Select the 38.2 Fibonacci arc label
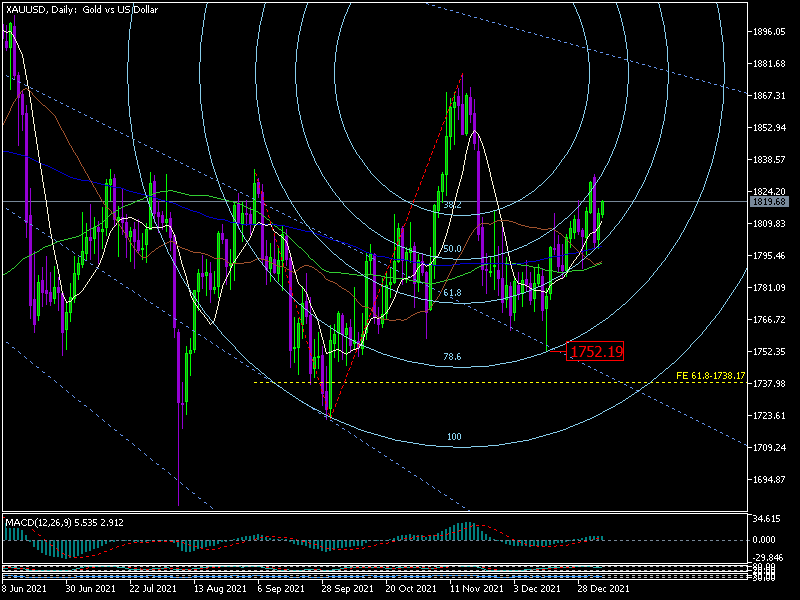This screenshot has width=800, height=600. coord(451,205)
